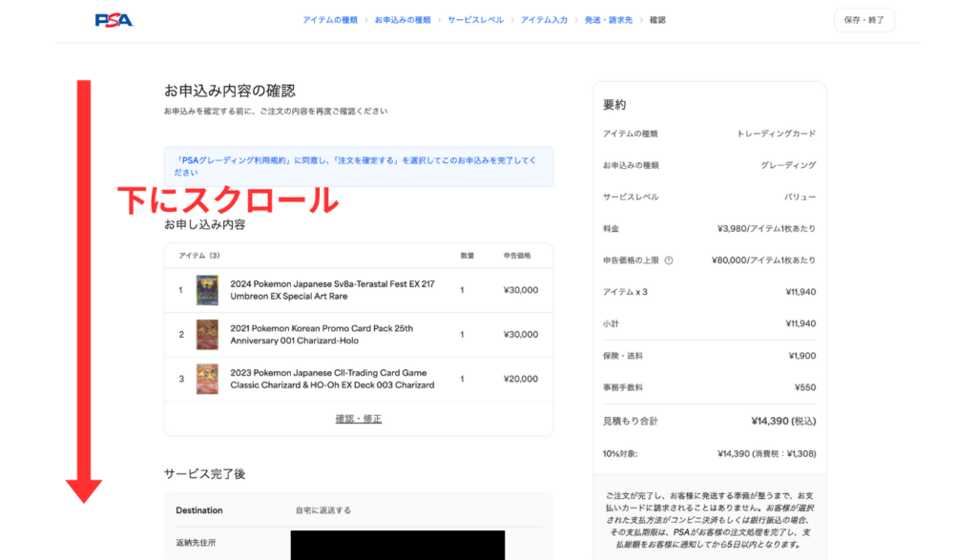Image resolution: width=977 pixels, height=560 pixels.
Task: Go to サービスレベル breadcrumb step
Action: point(475,20)
